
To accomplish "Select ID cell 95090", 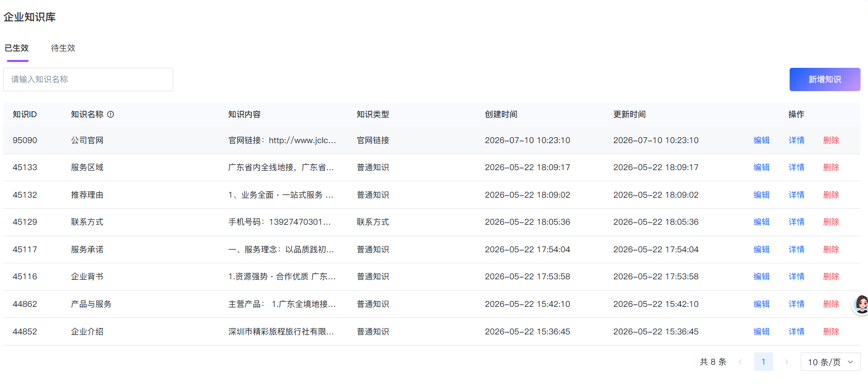I will tap(25, 140).
